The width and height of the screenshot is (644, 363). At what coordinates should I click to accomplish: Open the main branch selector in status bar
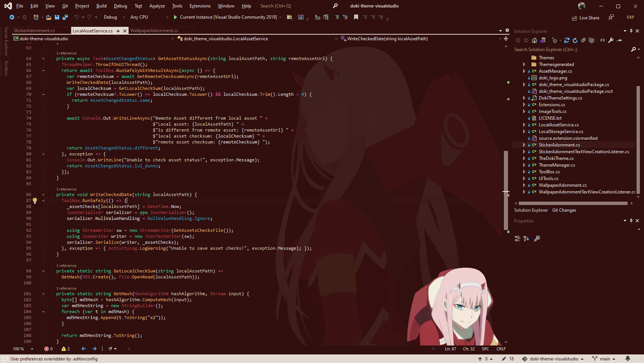(604, 359)
